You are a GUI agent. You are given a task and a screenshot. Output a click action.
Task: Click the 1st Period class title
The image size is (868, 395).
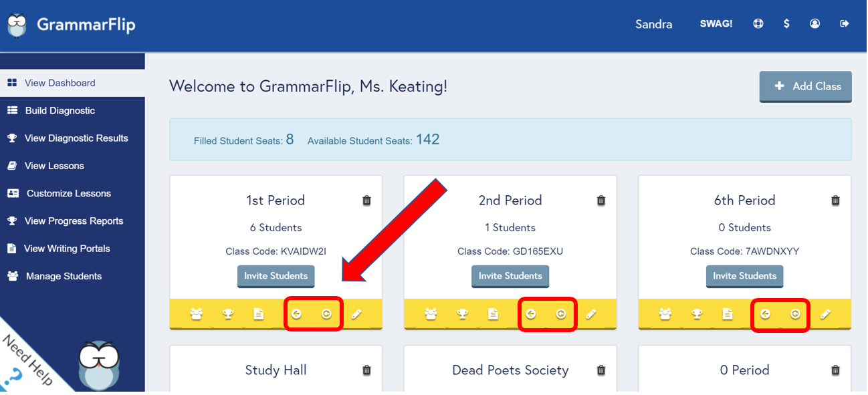click(x=276, y=201)
